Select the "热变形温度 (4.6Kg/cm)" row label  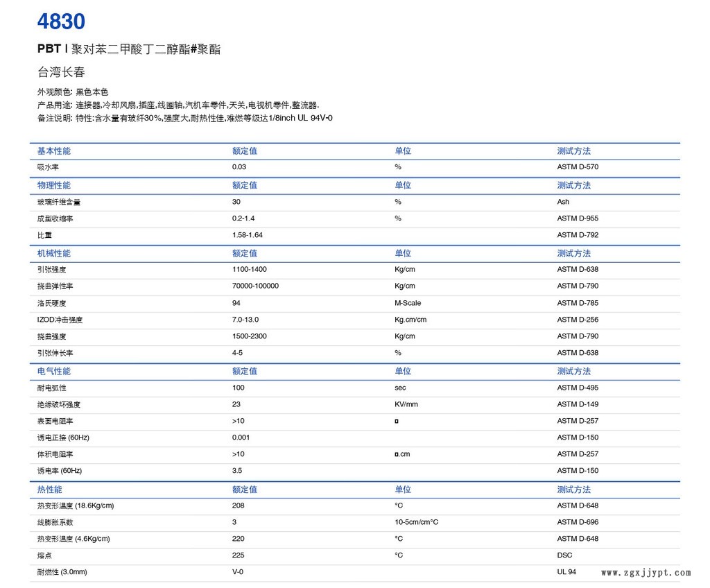(x=73, y=539)
